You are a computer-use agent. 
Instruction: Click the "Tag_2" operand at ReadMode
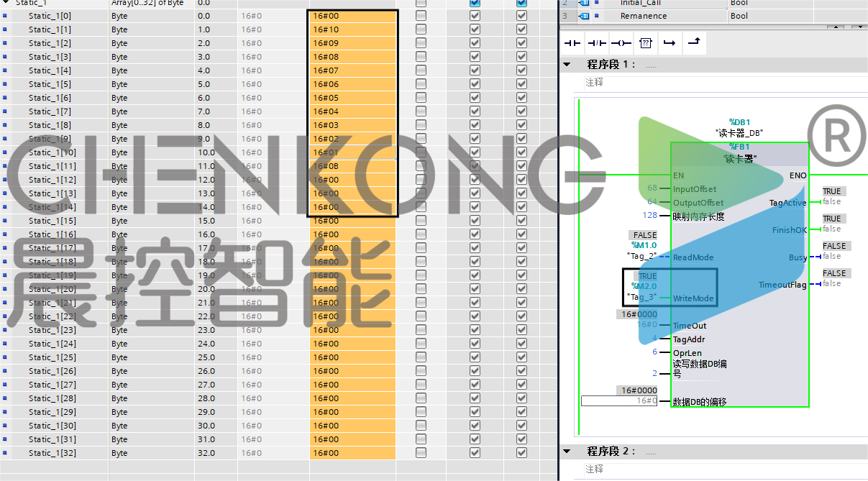click(642, 256)
